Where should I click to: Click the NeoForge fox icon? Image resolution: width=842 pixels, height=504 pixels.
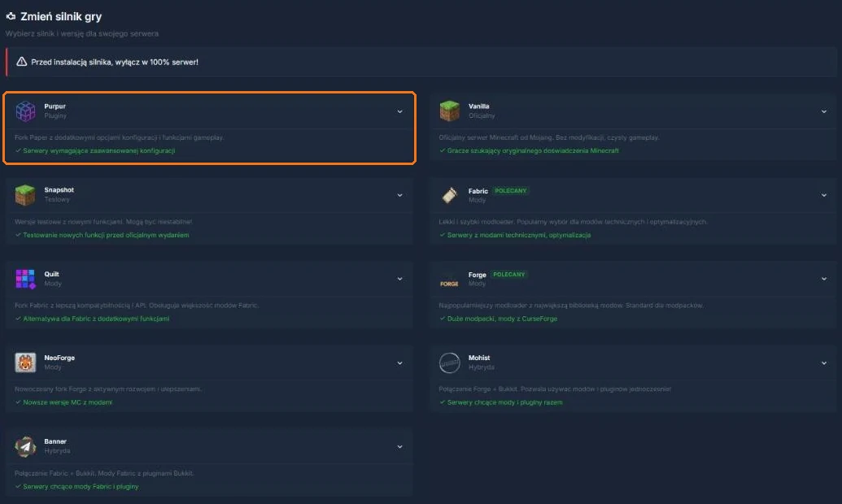tap(25, 363)
